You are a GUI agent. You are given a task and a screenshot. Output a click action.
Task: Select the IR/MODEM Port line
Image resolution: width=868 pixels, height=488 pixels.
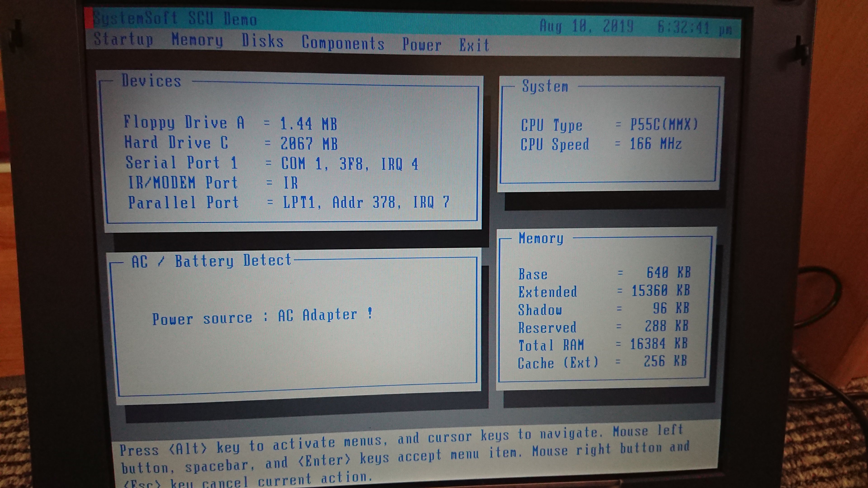[x=183, y=183]
